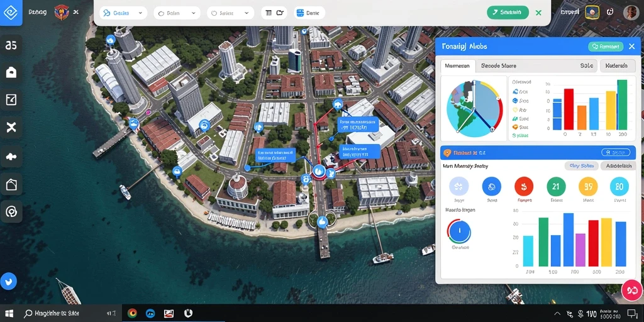The height and width of the screenshot is (322, 644).
Task: Open the Chrome icon in the taskbar
Action: tap(132, 313)
